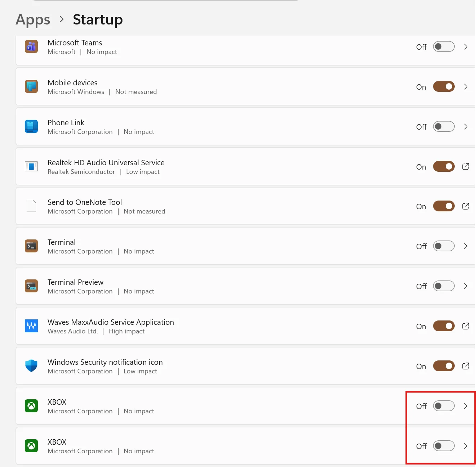Disable Waves MaxxAudio Service Application startup
This screenshot has width=476, height=467.
point(444,326)
